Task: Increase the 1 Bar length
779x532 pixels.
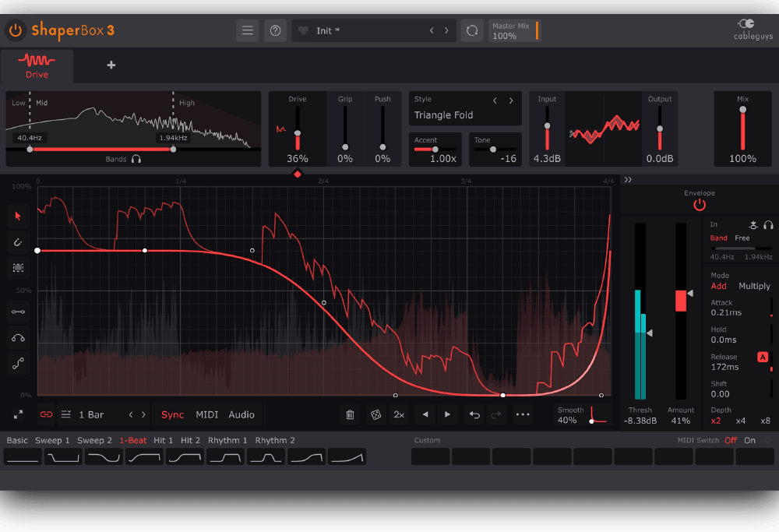Action: (143, 414)
